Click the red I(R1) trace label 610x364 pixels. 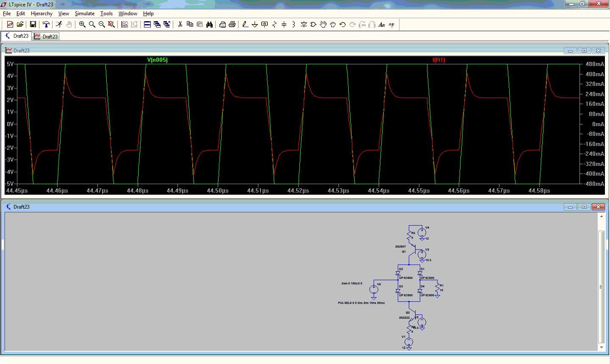coord(438,60)
